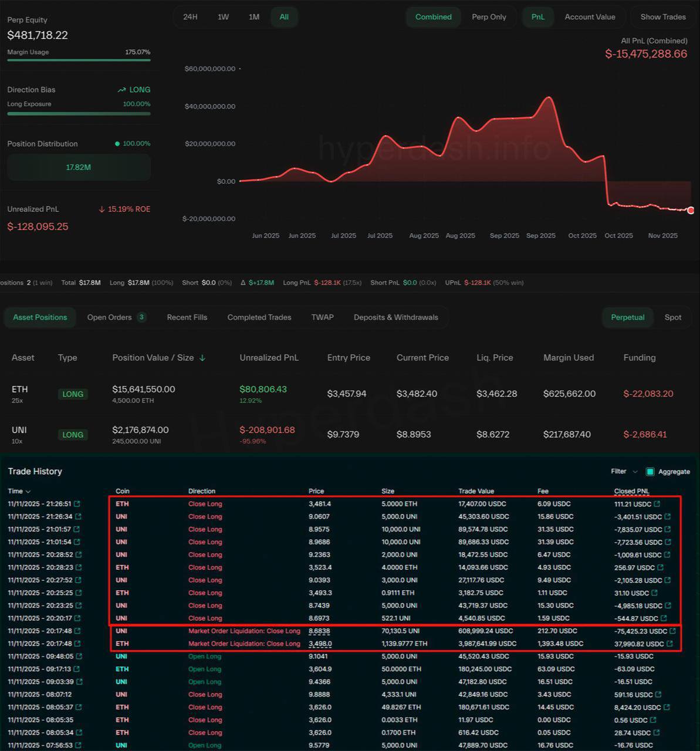The height and width of the screenshot is (751, 700).
Task: Open link icon beside 09:03:39 trade time
Action: 79,682
